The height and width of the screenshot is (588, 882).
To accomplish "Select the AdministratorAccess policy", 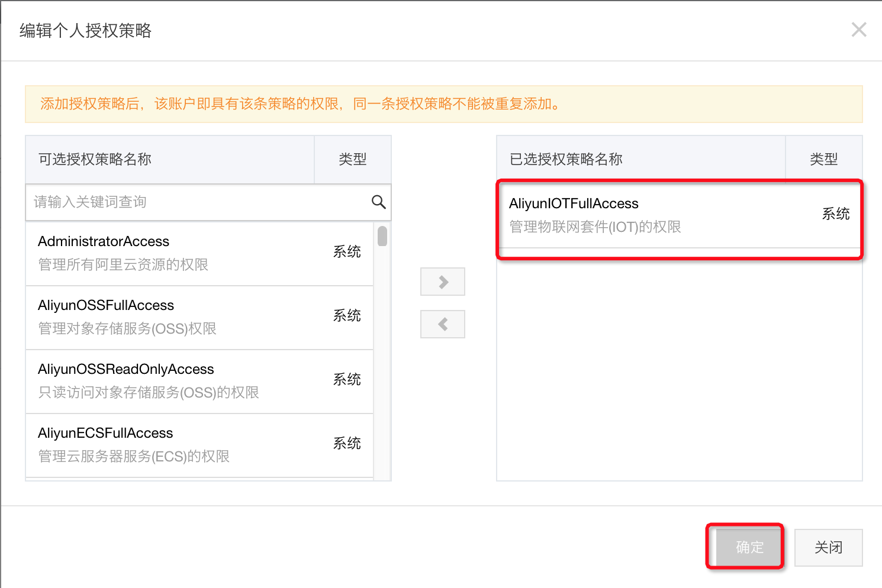I will click(x=199, y=253).
